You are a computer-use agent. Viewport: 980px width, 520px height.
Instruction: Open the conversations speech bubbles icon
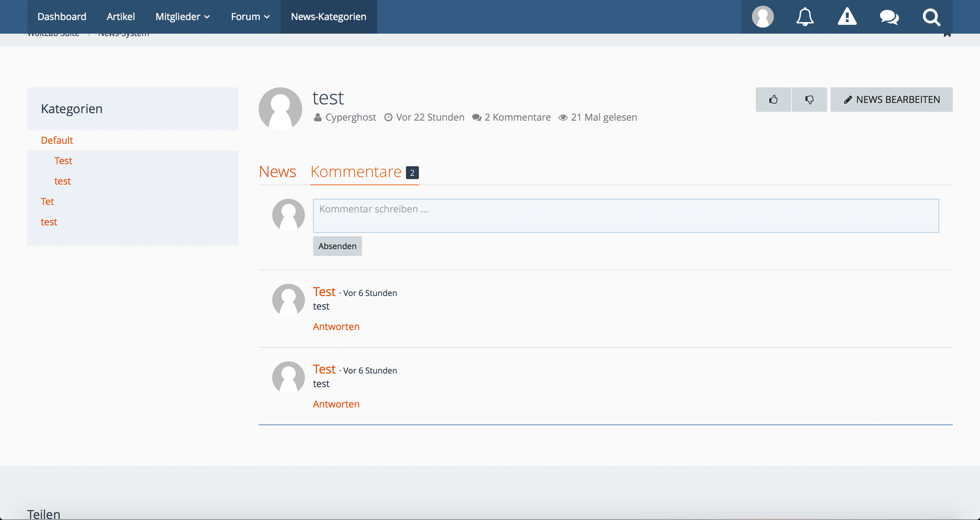(x=889, y=17)
